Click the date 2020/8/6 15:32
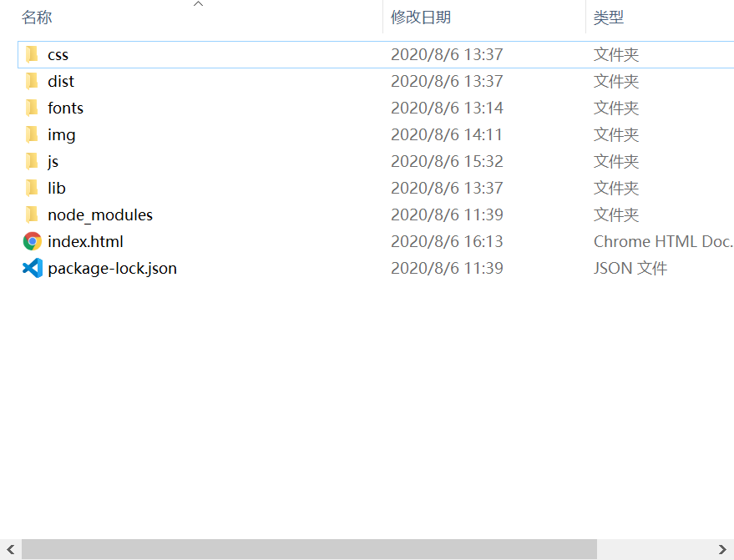The image size is (734, 560). (447, 161)
